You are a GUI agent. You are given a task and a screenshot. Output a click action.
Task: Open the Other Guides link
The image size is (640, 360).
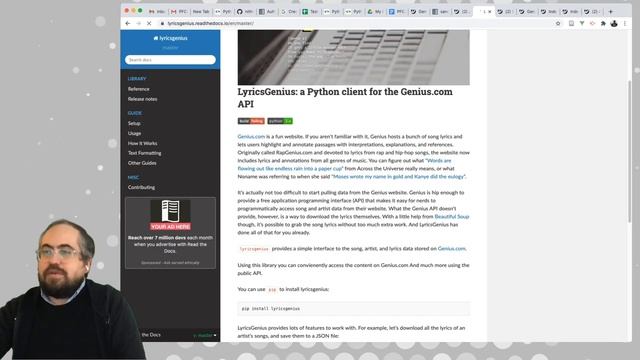click(x=142, y=163)
